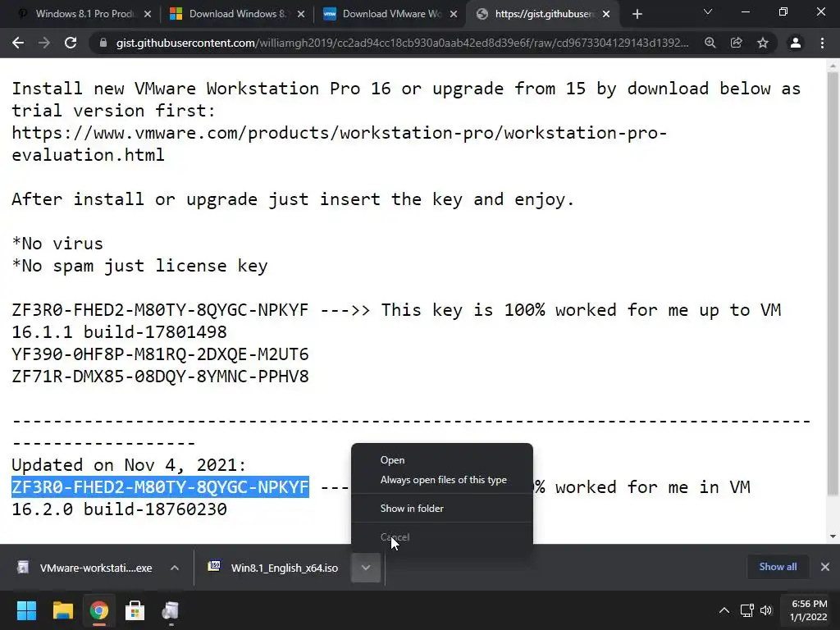
Task: Click the scrollbar up arrow
Action: (833, 66)
